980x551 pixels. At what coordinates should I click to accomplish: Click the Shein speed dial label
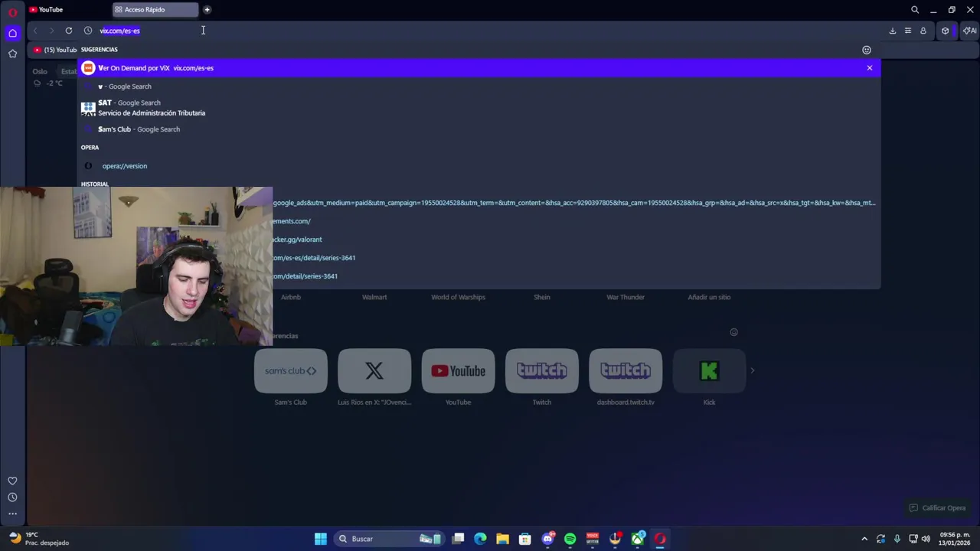tap(542, 297)
